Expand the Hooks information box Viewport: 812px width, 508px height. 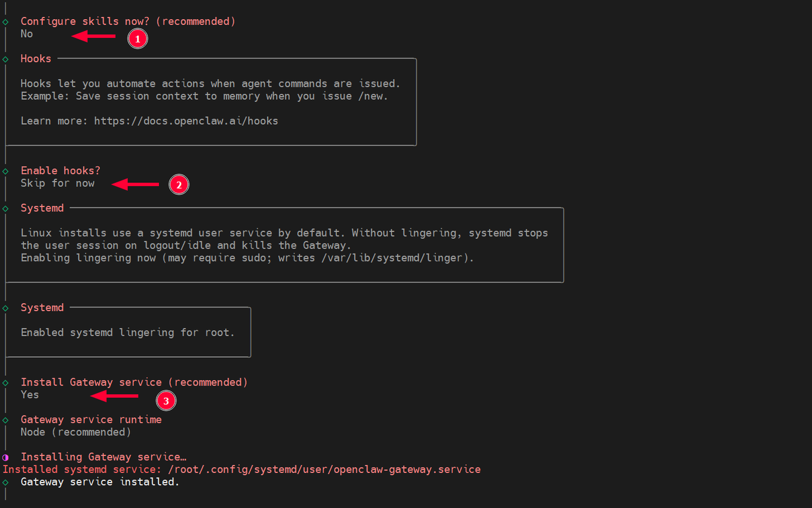click(210, 102)
